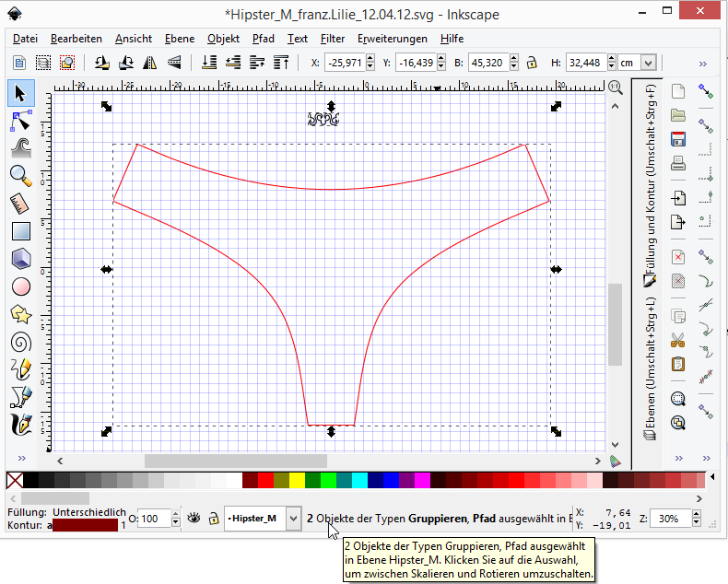Select the Zoom magnifier tool
728x584 pixels.
(20, 175)
